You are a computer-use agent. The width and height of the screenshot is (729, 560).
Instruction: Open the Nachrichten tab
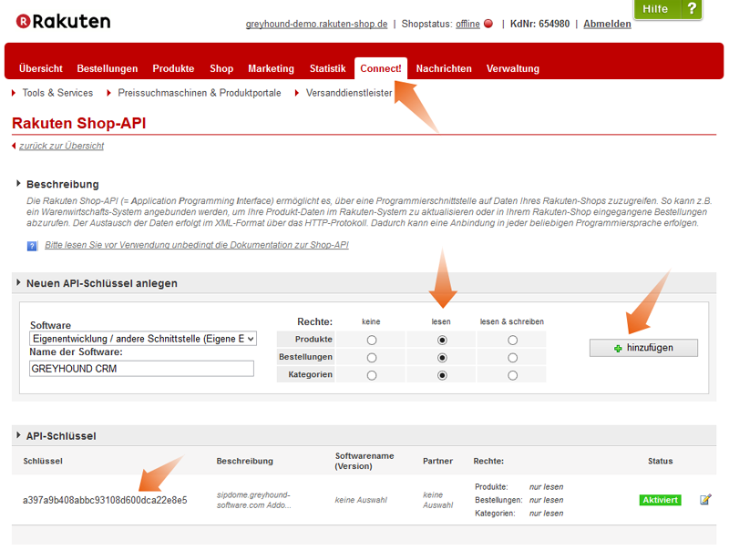[444, 68]
